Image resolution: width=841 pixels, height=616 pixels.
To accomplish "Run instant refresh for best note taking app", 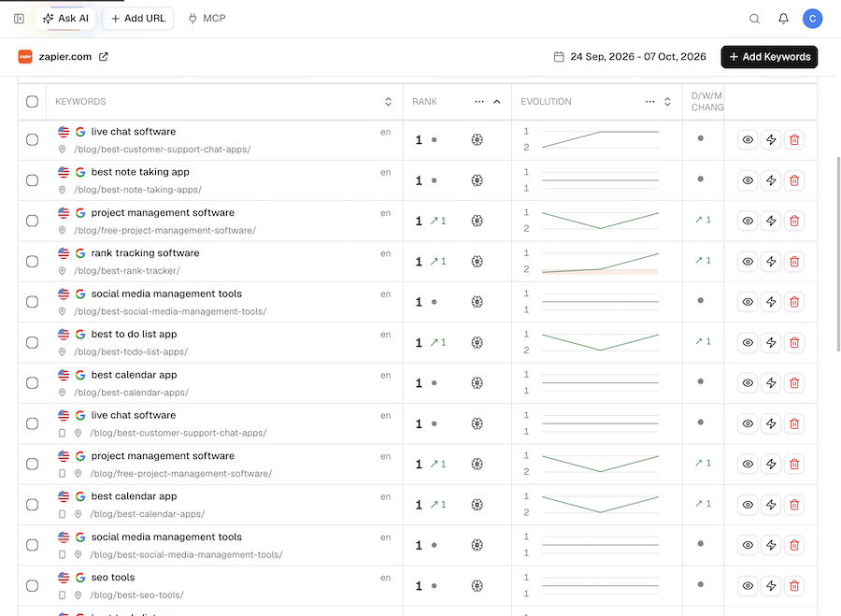I will click(771, 180).
